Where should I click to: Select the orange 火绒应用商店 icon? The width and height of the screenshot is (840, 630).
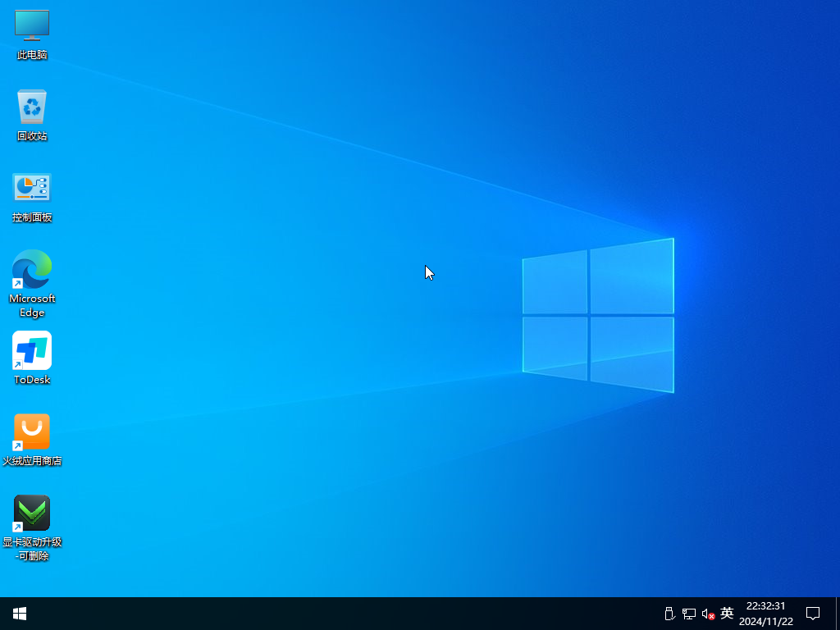[x=32, y=432]
